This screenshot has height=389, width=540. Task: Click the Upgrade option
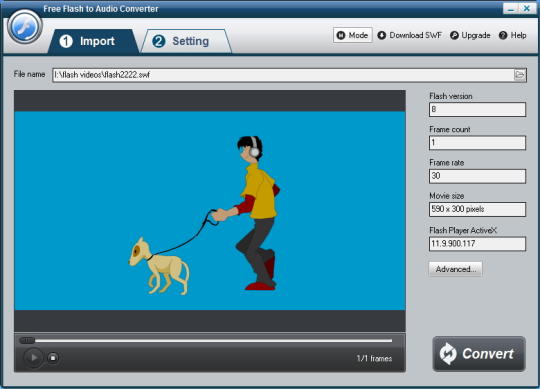point(470,35)
